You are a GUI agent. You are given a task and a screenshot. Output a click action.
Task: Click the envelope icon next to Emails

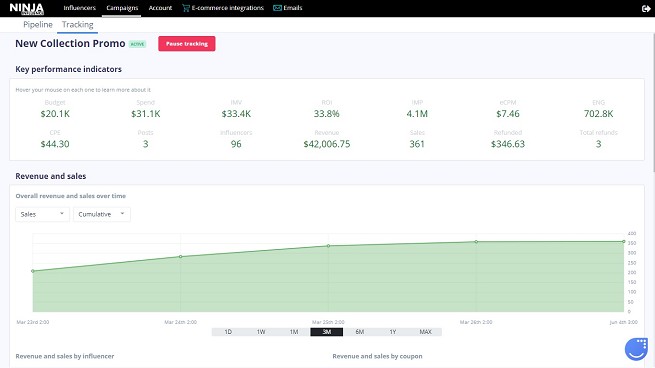(277, 8)
